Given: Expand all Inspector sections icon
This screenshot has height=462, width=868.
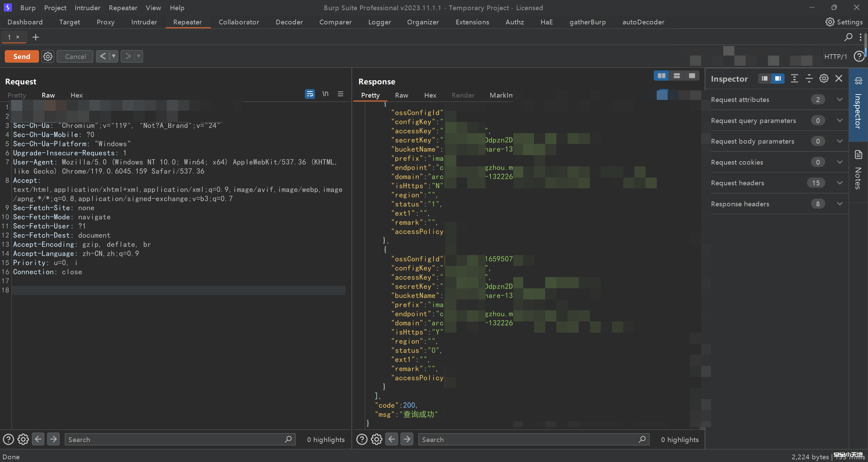Looking at the screenshot, I should click(x=794, y=79).
